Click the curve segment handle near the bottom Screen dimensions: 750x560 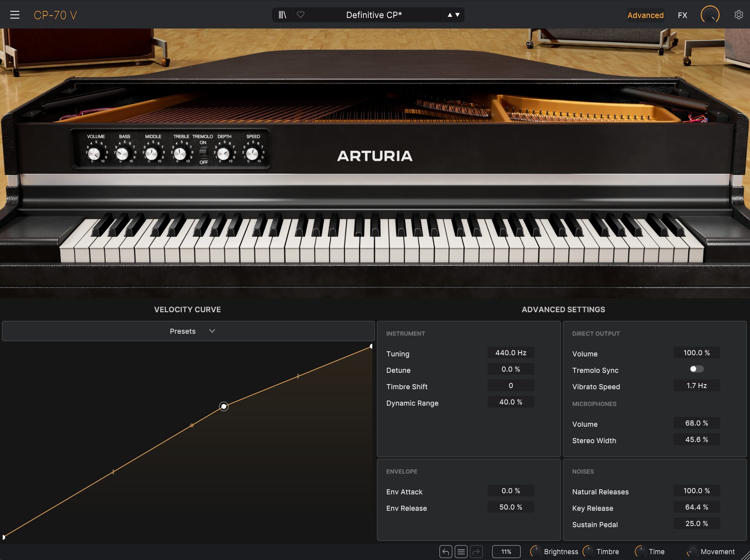pyautogui.click(x=113, y=472)
